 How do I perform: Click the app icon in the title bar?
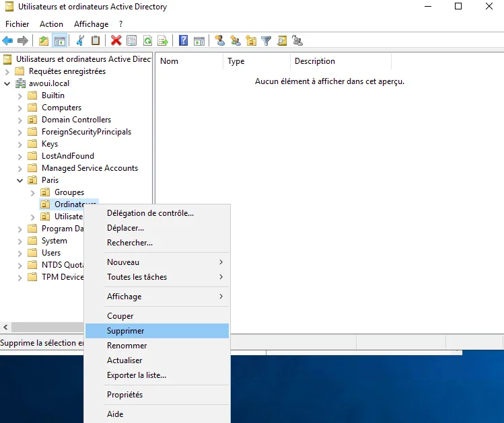[9, 7]
